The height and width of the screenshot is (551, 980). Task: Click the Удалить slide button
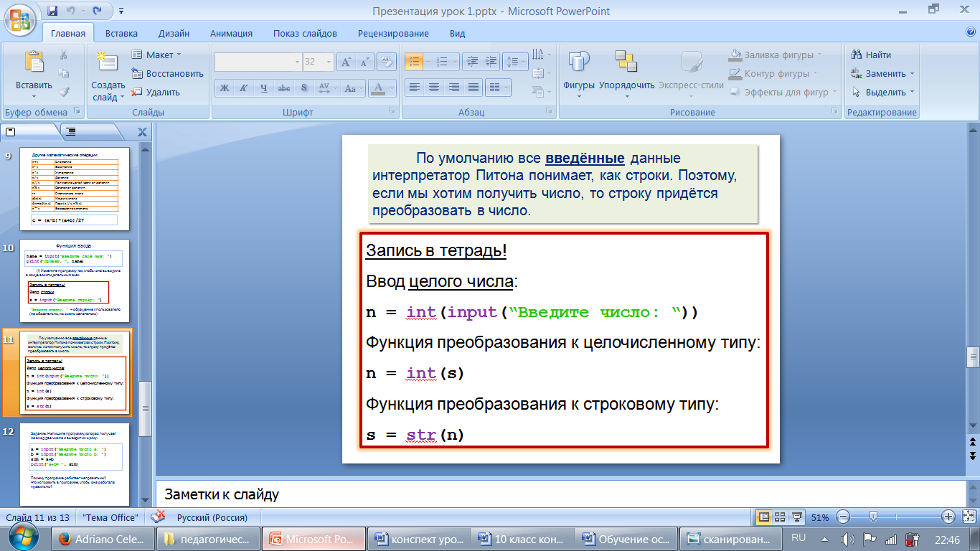coord(156,92)
